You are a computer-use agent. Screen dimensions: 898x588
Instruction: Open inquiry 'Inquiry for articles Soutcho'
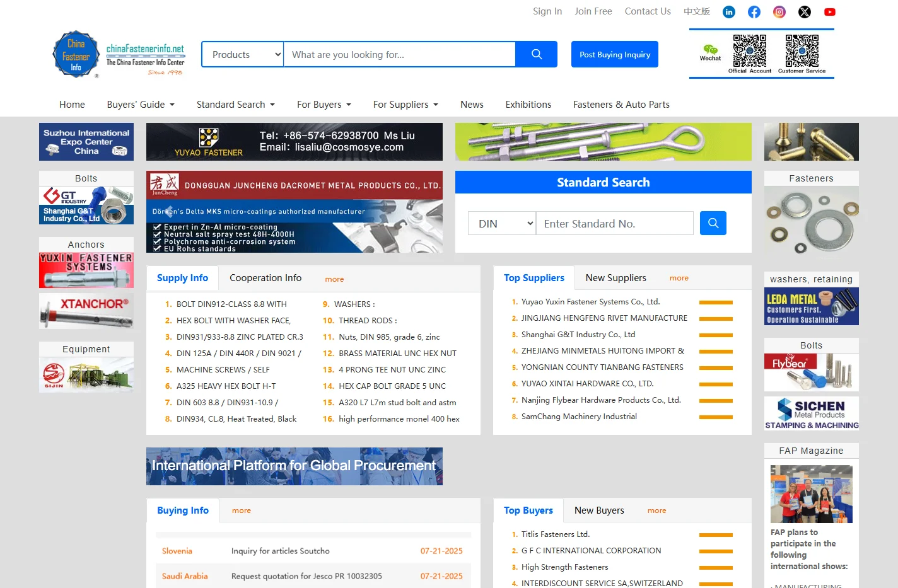tap(281, 551)
